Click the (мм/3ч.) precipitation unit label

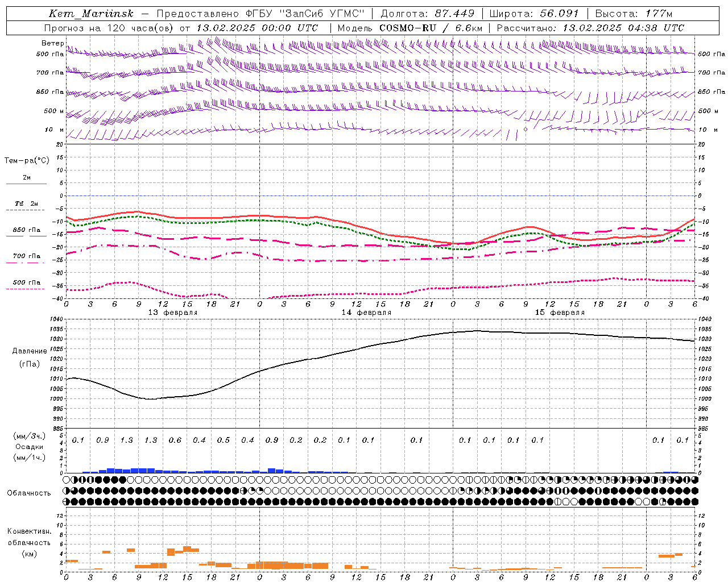[30, 436]
